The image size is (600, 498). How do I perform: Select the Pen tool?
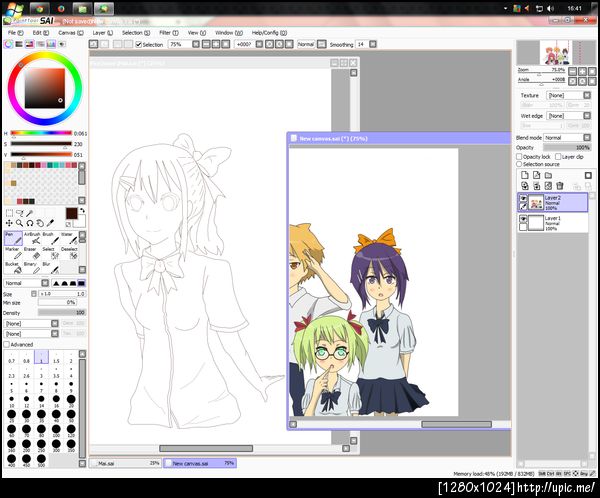coord(13,238)
